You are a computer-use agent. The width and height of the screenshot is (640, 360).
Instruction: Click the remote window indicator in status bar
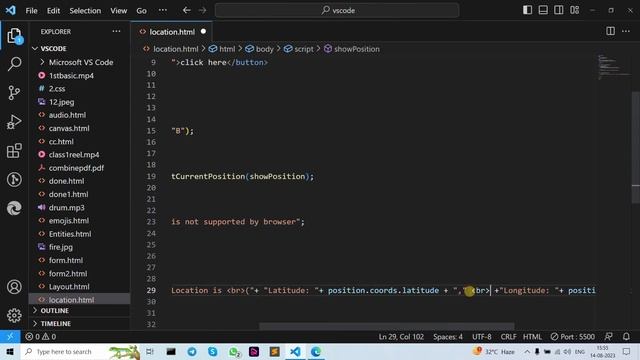[10, 337]
